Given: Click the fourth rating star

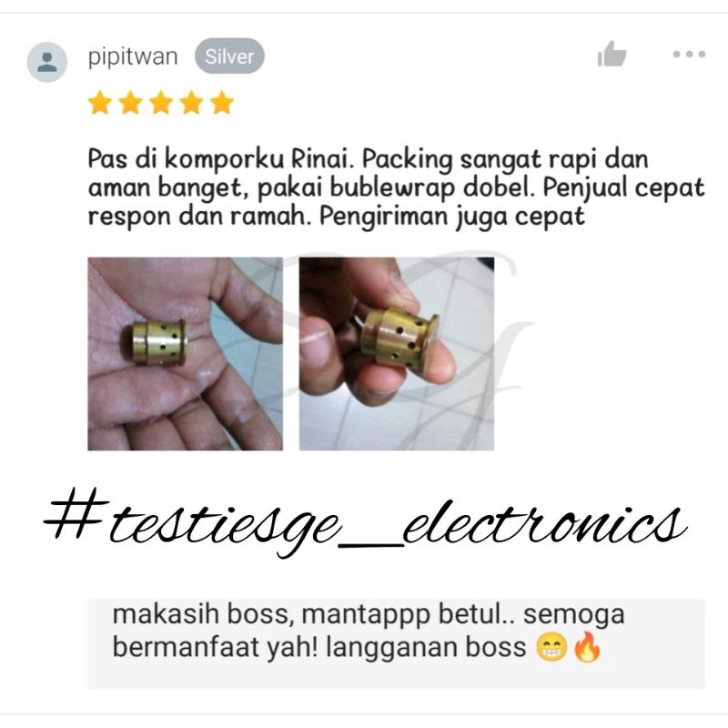Looking at the screenshot, I should [x=191, y=103].
